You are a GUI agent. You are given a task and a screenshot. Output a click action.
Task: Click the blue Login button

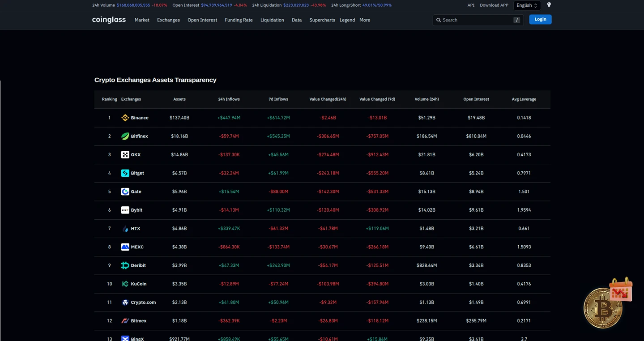pyautogui.click(x=540, y=19)
